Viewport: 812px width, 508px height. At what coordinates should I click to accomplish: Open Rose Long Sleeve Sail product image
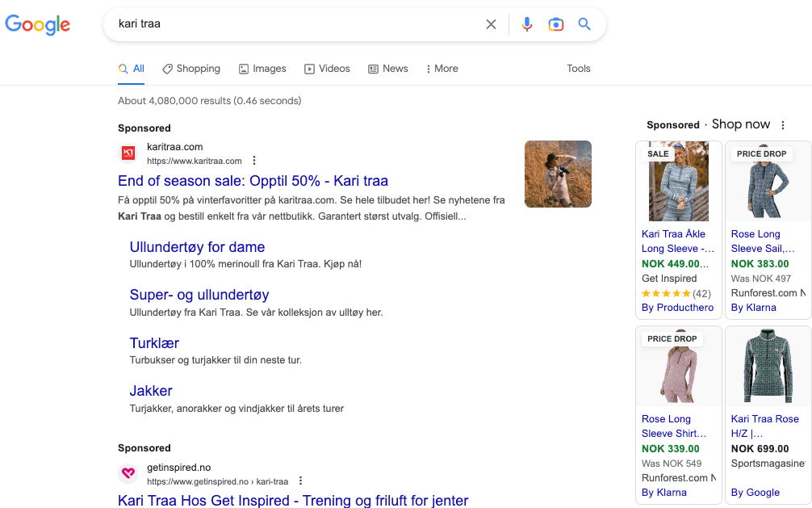(768, 182)
